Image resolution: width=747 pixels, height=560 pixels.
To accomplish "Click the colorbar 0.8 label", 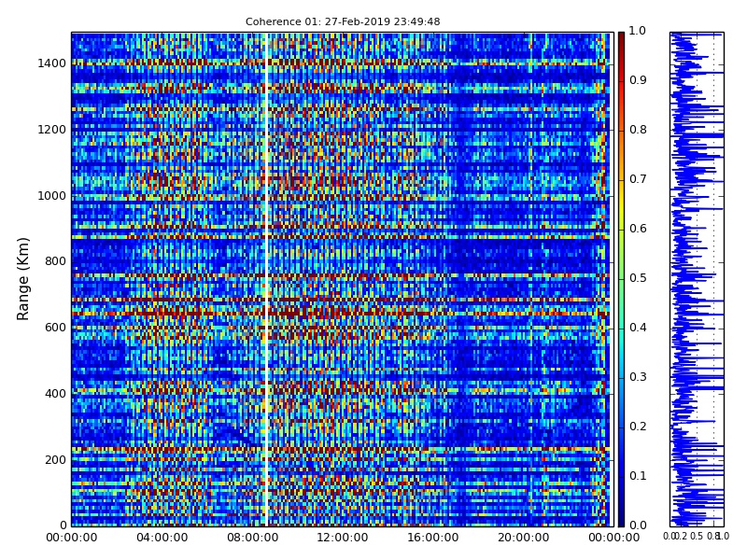I will pos(638,130).
